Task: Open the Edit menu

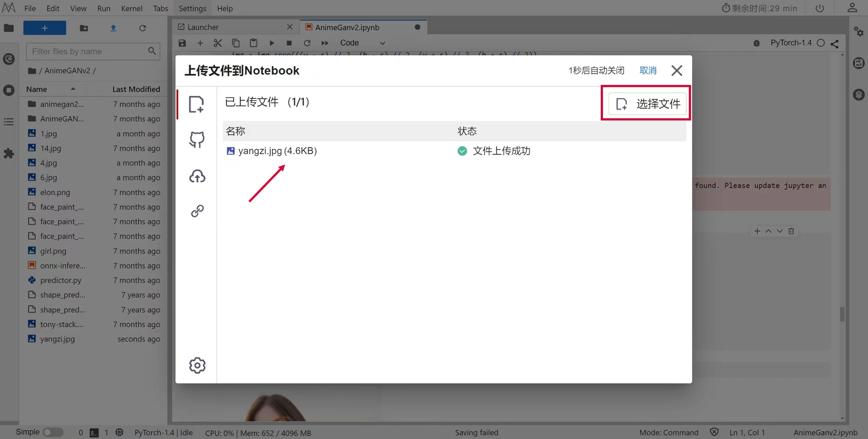Action: [53, 8]
